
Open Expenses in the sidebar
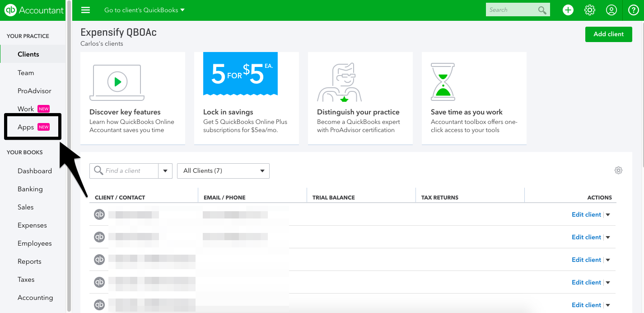[32, 225]
